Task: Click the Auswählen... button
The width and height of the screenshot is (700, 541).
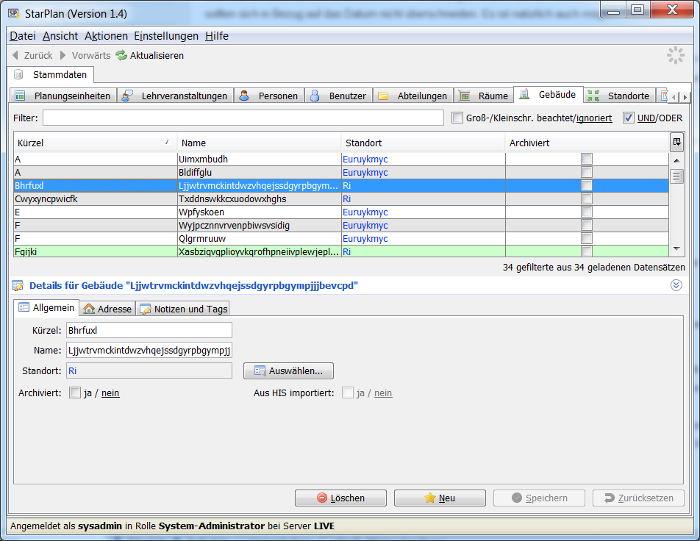Action: pyautogui.click(x=288, y=371)
